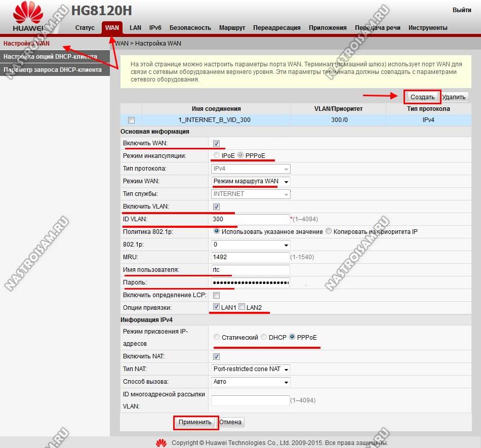Viewport: 481px width, 448px height.
Task: Click the Выйти logout link
Action: point(461,10)
